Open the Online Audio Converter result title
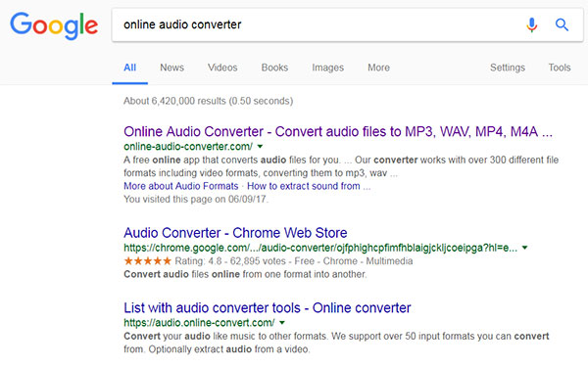Screen dimensions: 588x368 [x=338, y=132]
